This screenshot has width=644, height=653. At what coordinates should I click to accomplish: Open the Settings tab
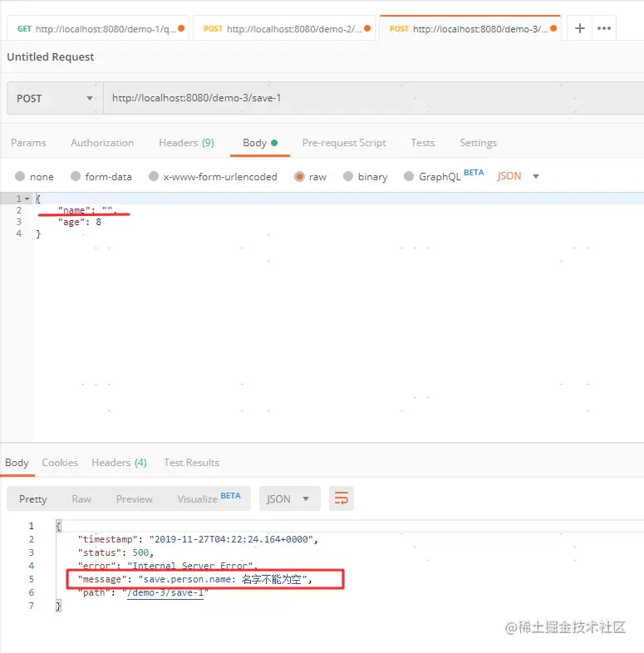point(478,143)
